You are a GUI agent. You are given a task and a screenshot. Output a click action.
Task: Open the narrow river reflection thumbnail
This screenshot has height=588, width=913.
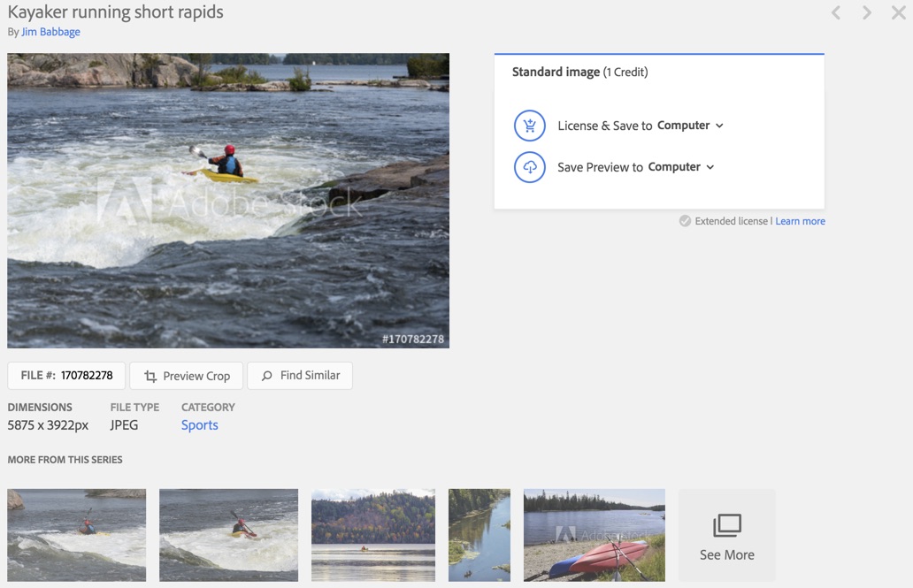(x=480, y=535)
